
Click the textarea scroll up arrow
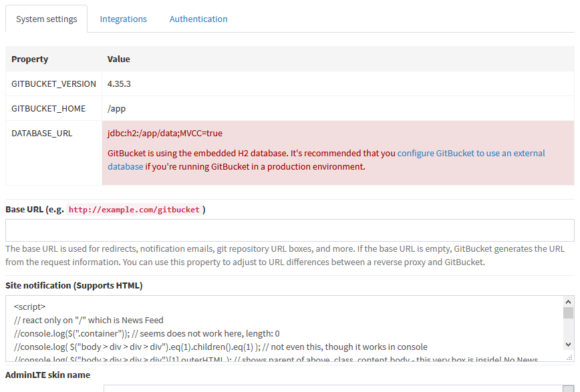click(x=568, y=302)
